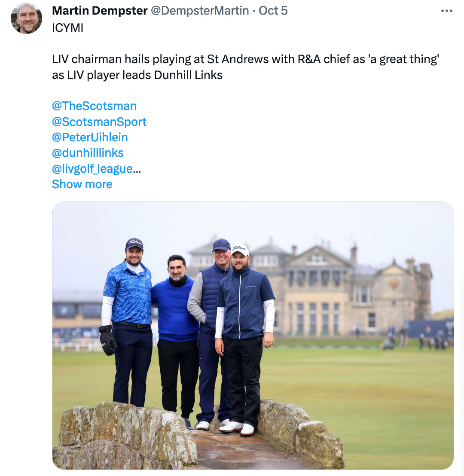Click the 'as LIV player leads Dunhill Links' line
The width and height of the screenshot is (464, 476).
(x=137, y=75)
